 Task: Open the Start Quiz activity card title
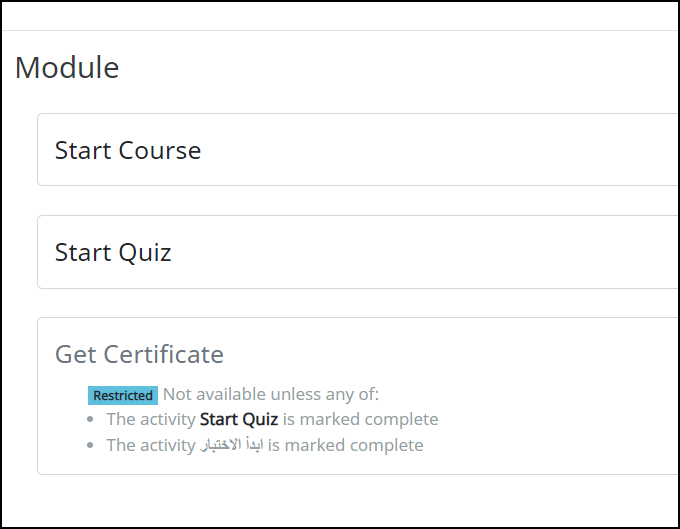(x=113, y=252)
